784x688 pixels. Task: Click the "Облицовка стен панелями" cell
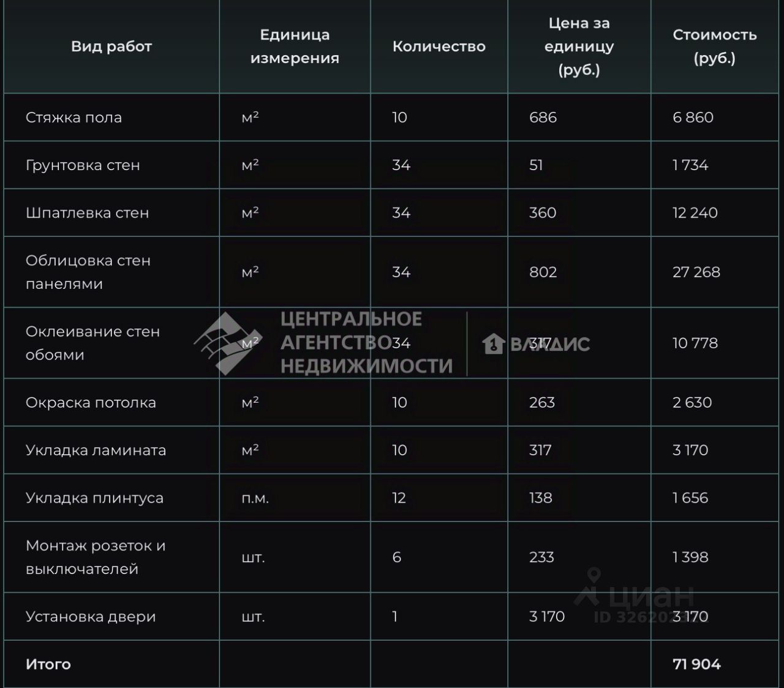click(x=88, y=272)
